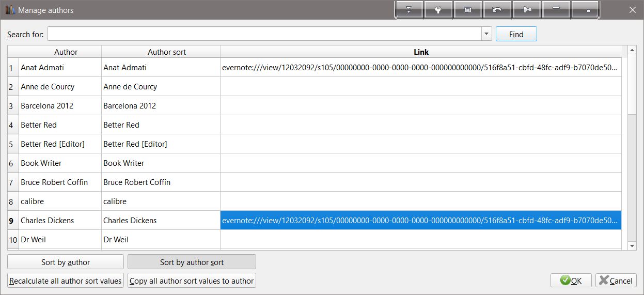
Task: Focus the Search for text field
Action: 264,34
